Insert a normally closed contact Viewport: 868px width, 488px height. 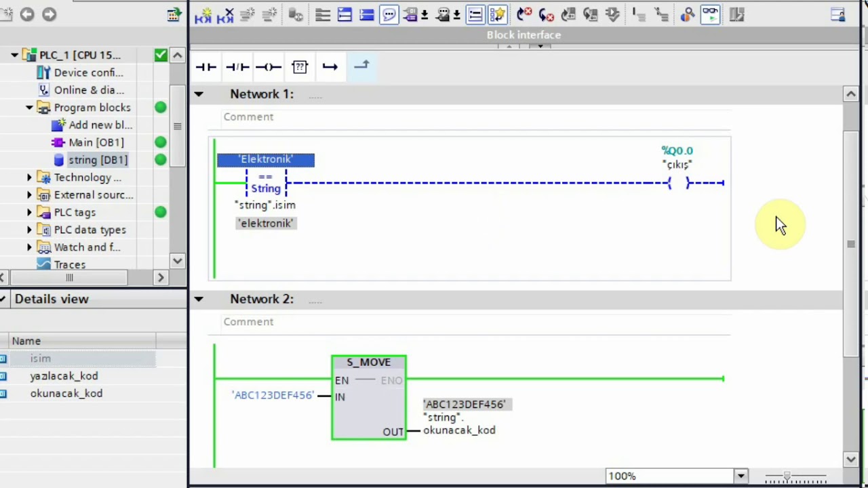point(237,66)
